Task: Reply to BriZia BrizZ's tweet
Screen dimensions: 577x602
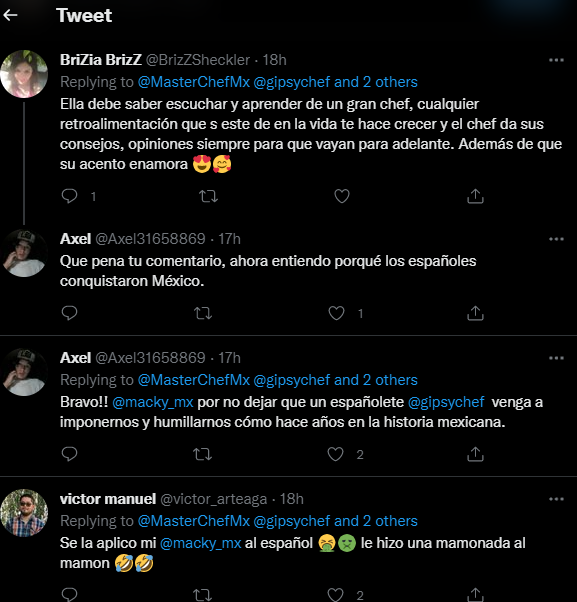Action: [69, 196]
